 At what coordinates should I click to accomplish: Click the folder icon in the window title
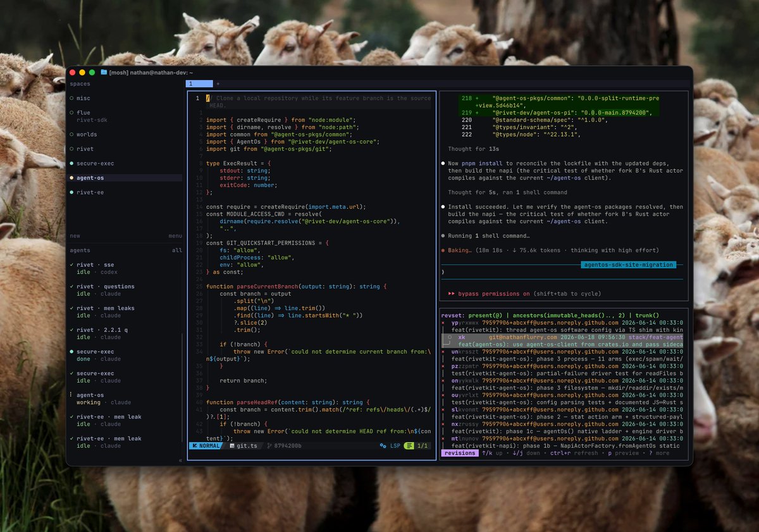tap(104, 73)
